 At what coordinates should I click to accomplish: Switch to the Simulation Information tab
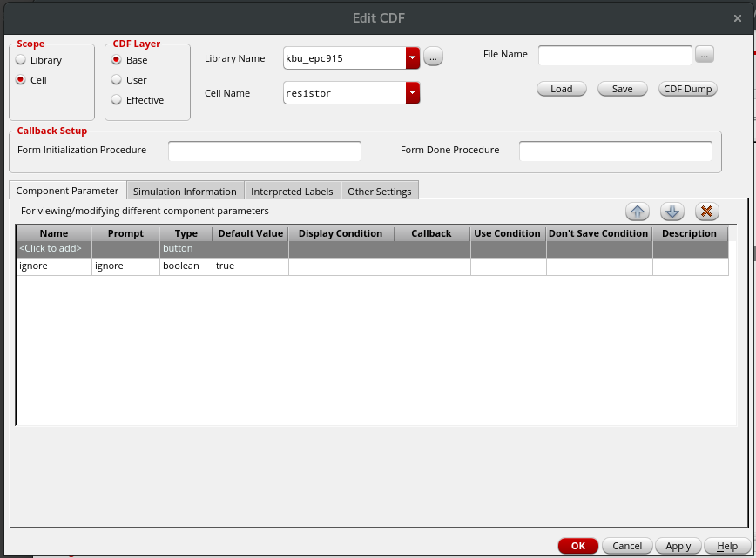coord(185,192)
